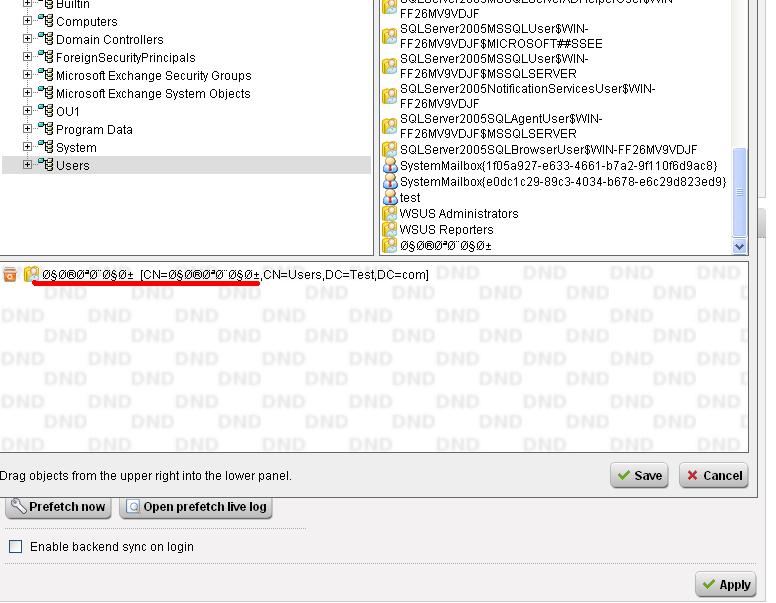The height and width of the screenshot is (603, 776).
Task: Expand the Program Data node
Action: pyautogui.click(x=27, y=129)
